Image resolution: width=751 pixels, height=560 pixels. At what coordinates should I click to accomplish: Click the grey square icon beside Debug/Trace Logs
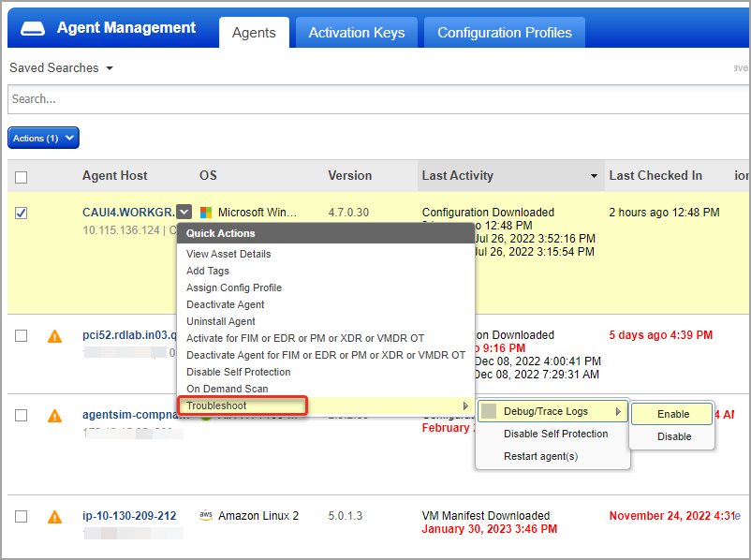[x=491, y=412]
